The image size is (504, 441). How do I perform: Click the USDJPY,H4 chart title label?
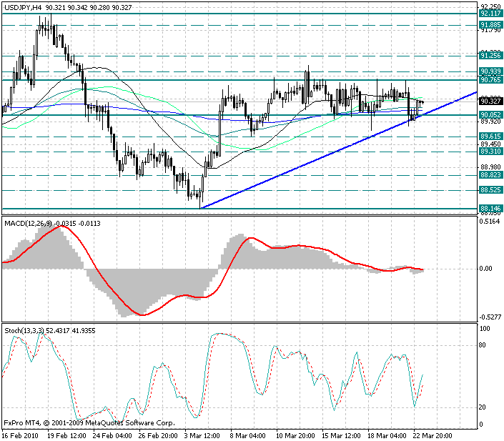pos(21,6)
